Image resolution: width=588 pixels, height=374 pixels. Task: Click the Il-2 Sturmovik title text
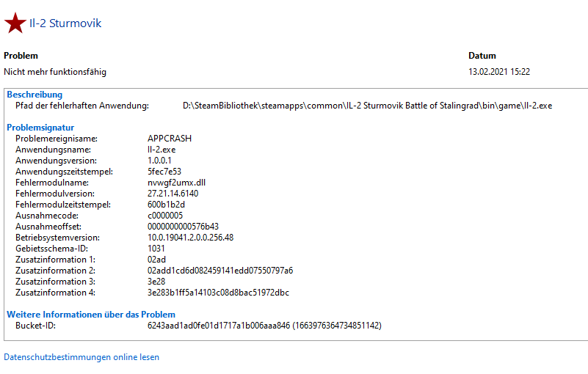pos(65,23)
